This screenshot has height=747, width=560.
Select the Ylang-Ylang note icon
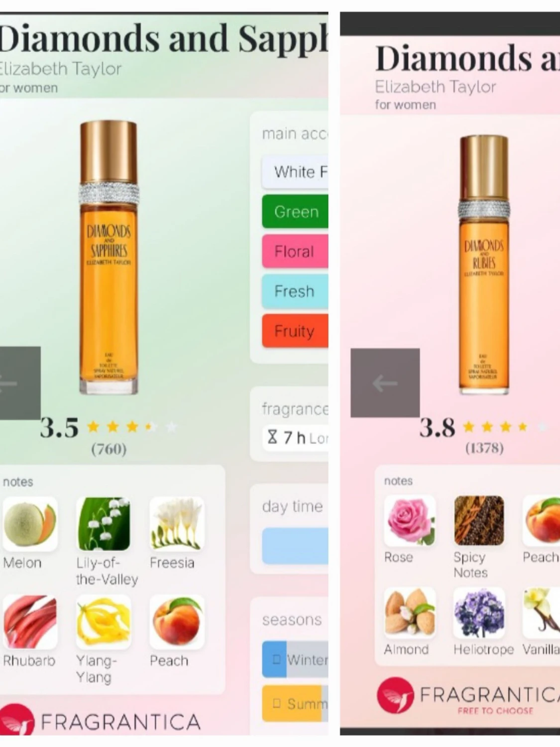104,622
